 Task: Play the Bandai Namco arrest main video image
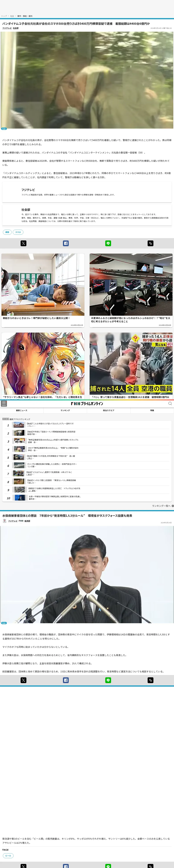[x=87, y=80]
